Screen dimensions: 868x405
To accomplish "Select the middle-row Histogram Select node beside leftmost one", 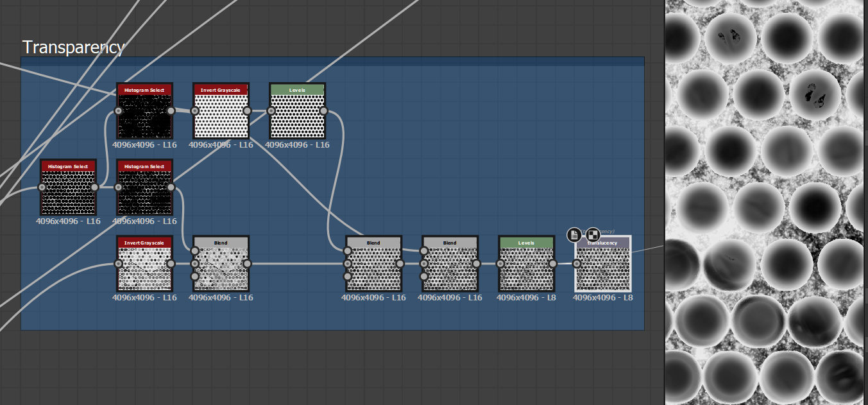I will coord(145,187).
